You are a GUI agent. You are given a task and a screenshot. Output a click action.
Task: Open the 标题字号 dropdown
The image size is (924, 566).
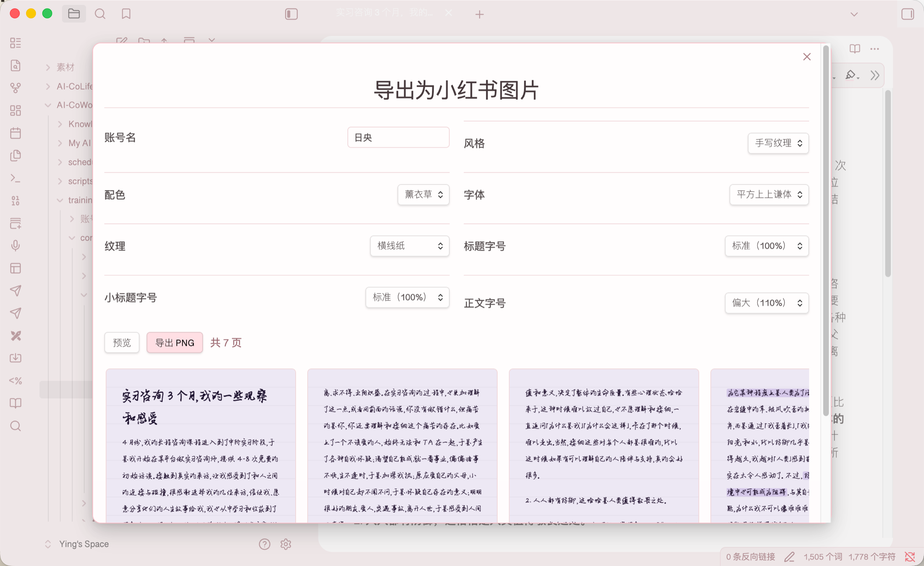(x=767, y=246)
